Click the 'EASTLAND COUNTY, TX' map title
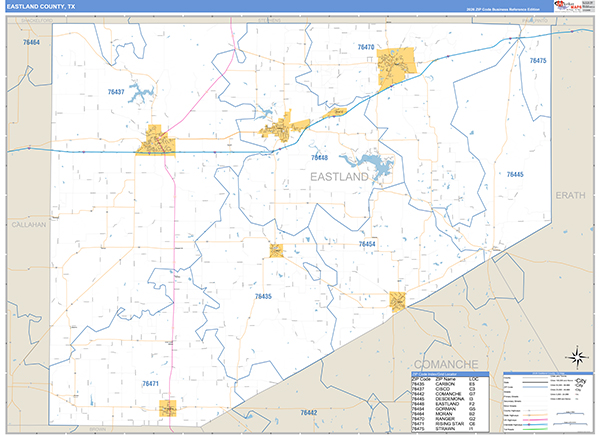This screenshot has height=435, width=600. tap(41, 7)
